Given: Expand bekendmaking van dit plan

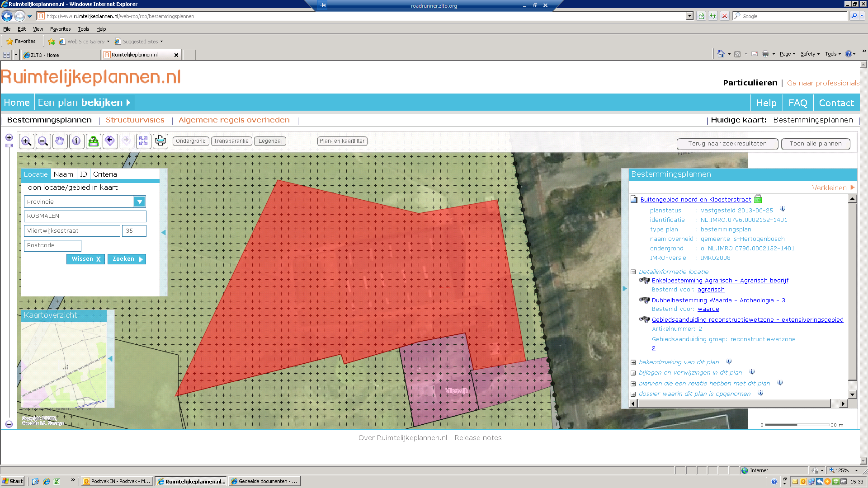Looking at the screenshot, I should (633, 362).
